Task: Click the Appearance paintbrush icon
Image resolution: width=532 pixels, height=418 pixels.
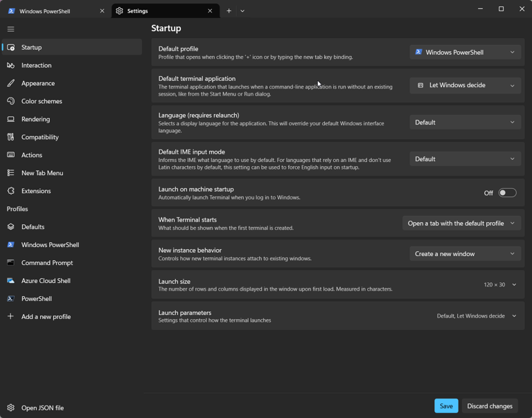Action: [11, 84]
